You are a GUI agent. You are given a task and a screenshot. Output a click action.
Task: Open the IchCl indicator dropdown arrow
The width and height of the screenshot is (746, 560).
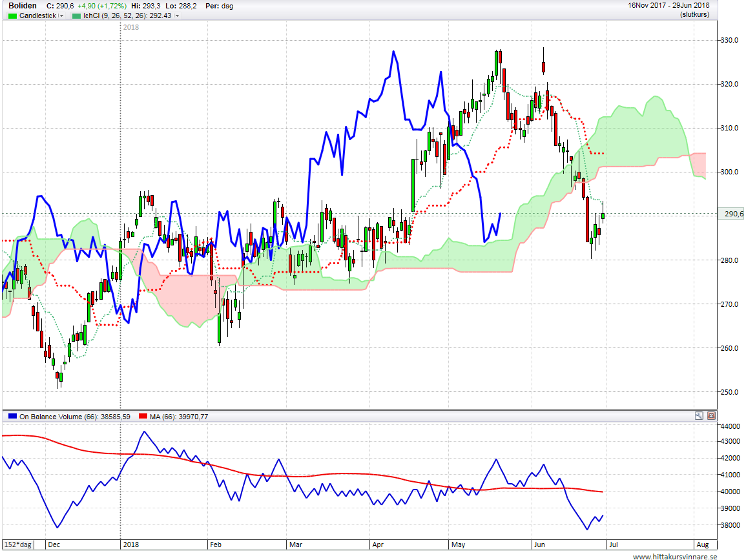(176, 16)
